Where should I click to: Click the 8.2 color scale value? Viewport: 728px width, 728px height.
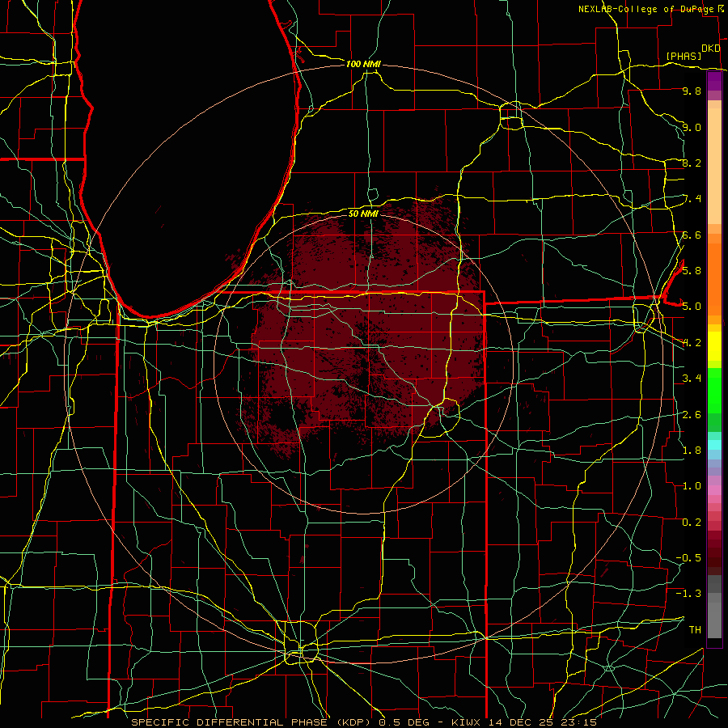[692, 163]
